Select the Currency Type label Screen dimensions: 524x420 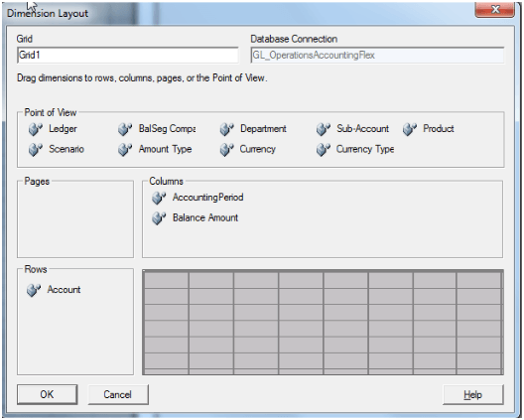[x=365, y=149]
